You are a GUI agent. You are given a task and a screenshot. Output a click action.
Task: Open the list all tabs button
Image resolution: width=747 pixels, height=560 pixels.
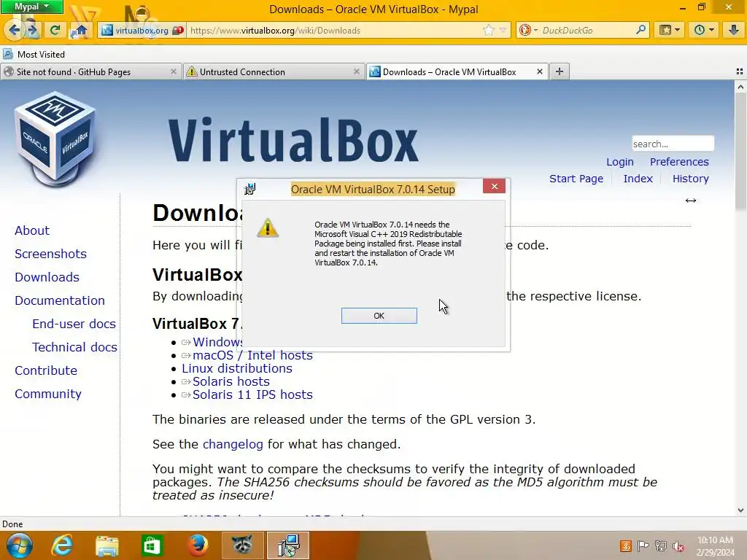tap(740, 71)
